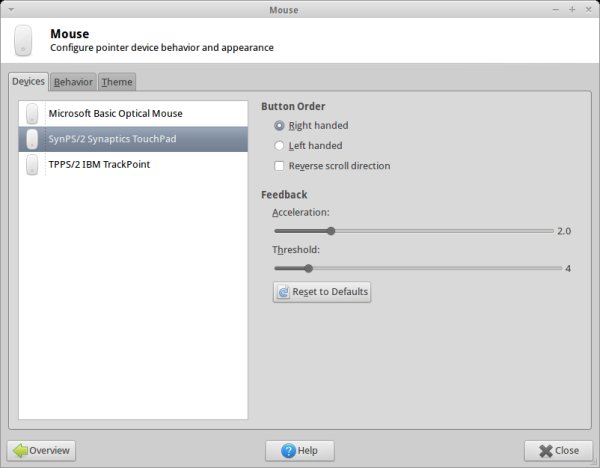The height and width of the screenshot is (468, 600).
Task: Click Reset to Defaults button
Action: [x=322, y=292]
